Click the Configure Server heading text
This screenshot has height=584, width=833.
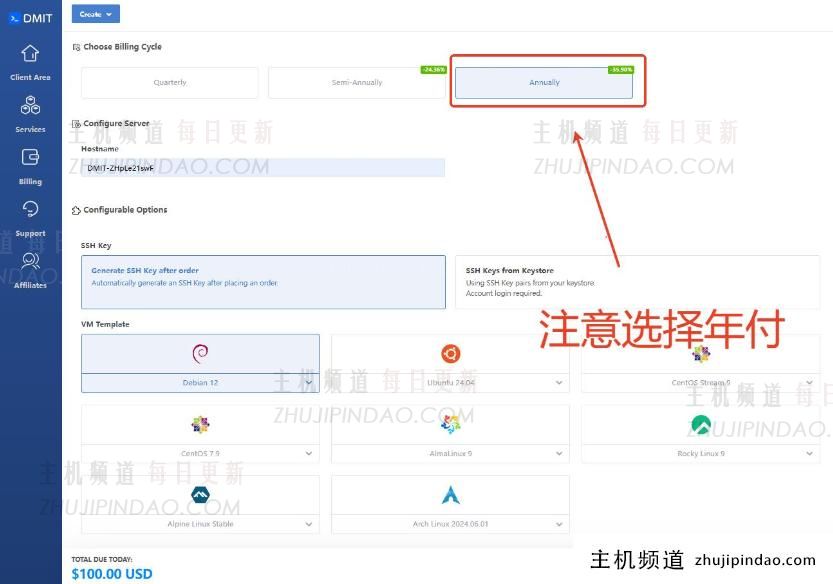click(x=116, y=123)
